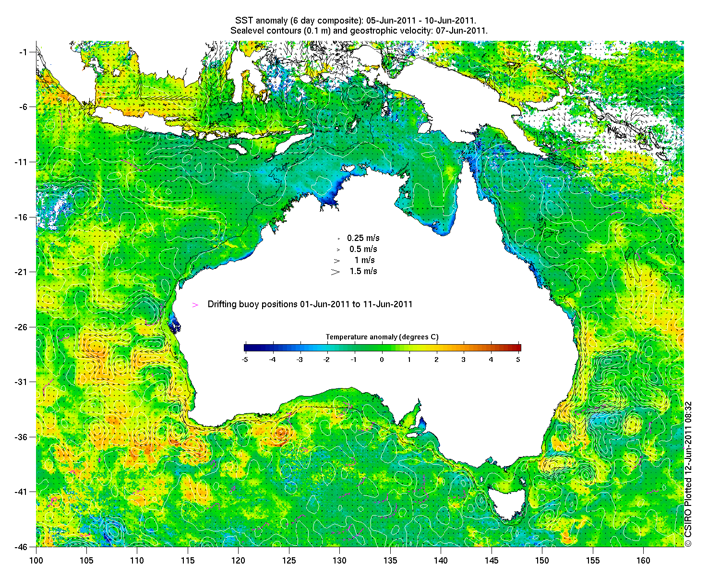Click latitude label '-26' on the left axis
This screenshot has width=720, height=588.
(21, 327)
